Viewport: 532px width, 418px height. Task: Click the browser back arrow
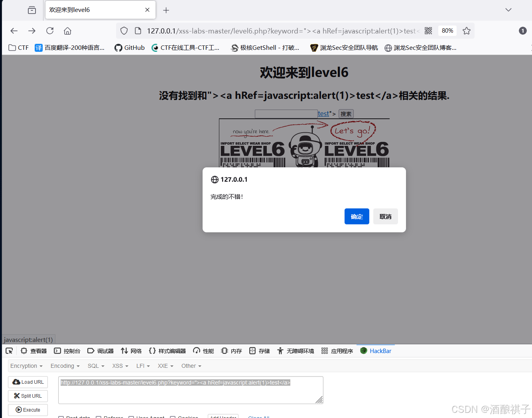click(14, 31)
